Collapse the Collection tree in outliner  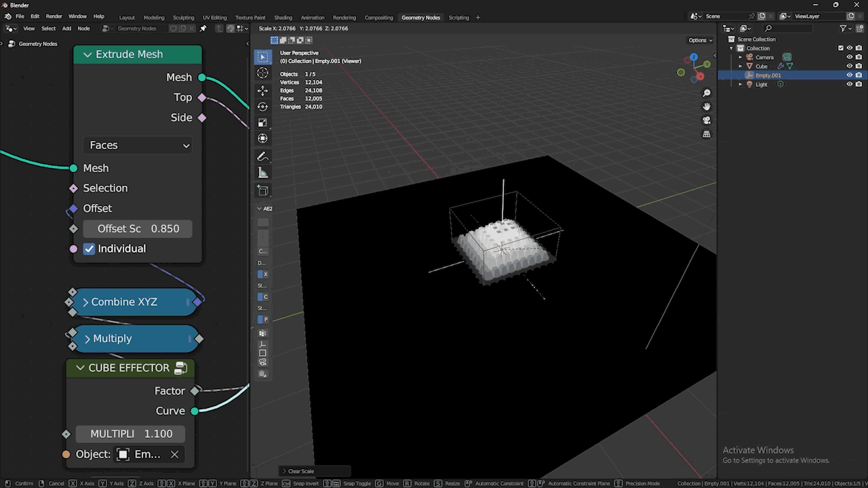pyautogui.click(x=732, y=48)
